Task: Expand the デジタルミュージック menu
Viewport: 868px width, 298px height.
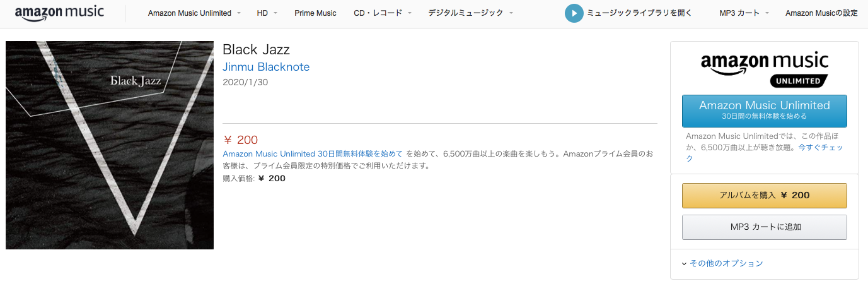Action: [470, 13]
